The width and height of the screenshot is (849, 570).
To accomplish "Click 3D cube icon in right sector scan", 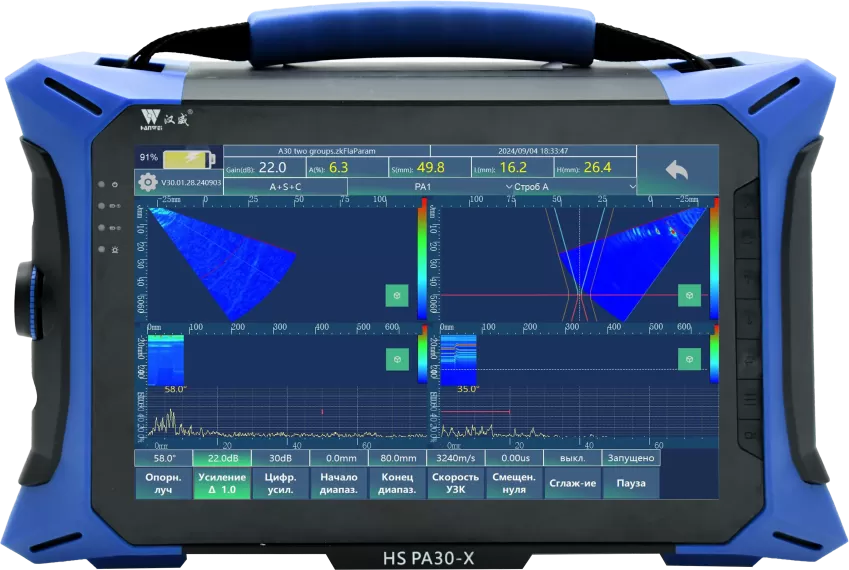I will (x=688, y=295).
